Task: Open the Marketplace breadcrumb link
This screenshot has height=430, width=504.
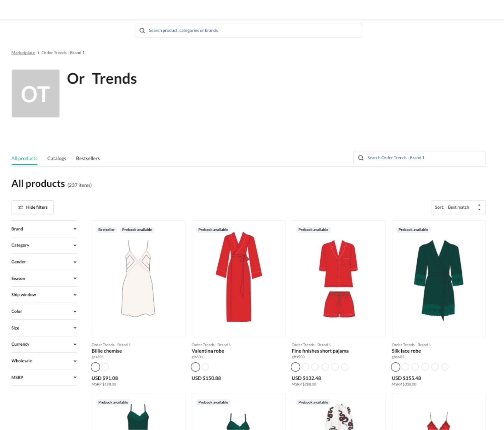Action: [x=23, y=53]
